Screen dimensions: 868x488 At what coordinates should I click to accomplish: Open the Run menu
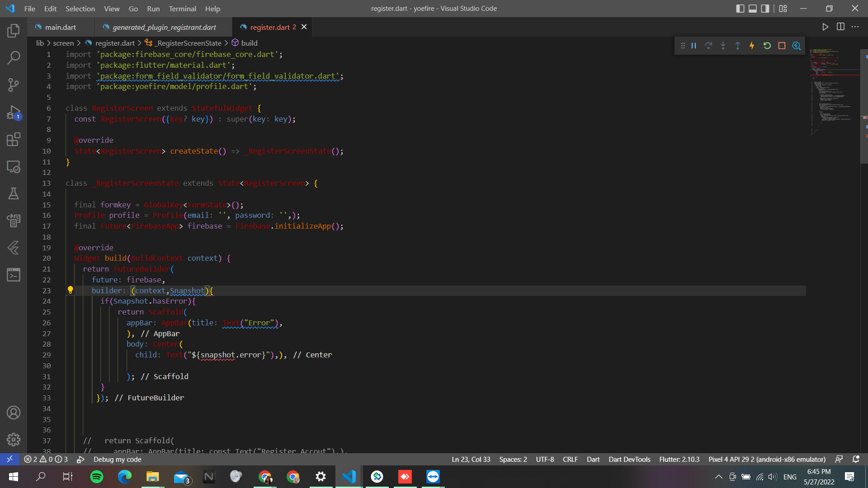pos(153,9)
